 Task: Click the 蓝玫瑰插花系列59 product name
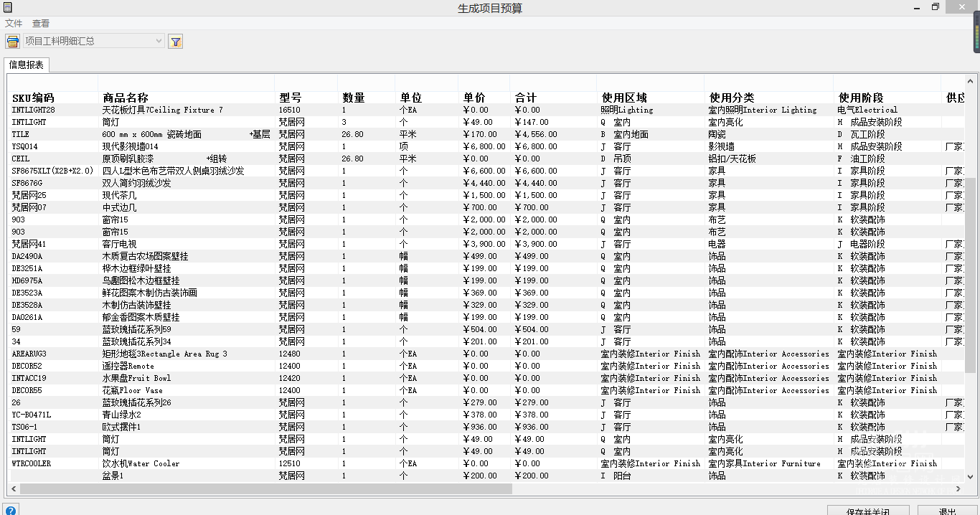pos(137,329)
